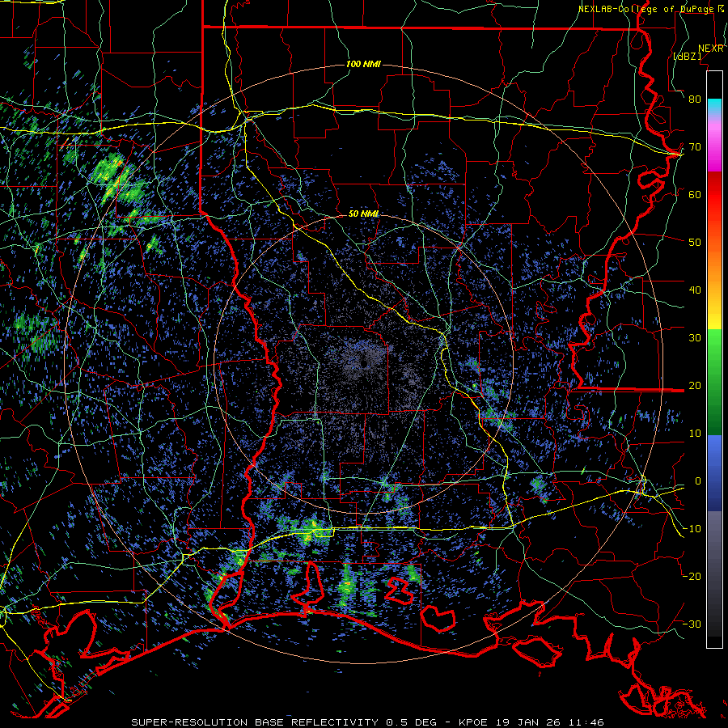
Task: Click the 40 dBZ scale label
Action: pos(695,290)
